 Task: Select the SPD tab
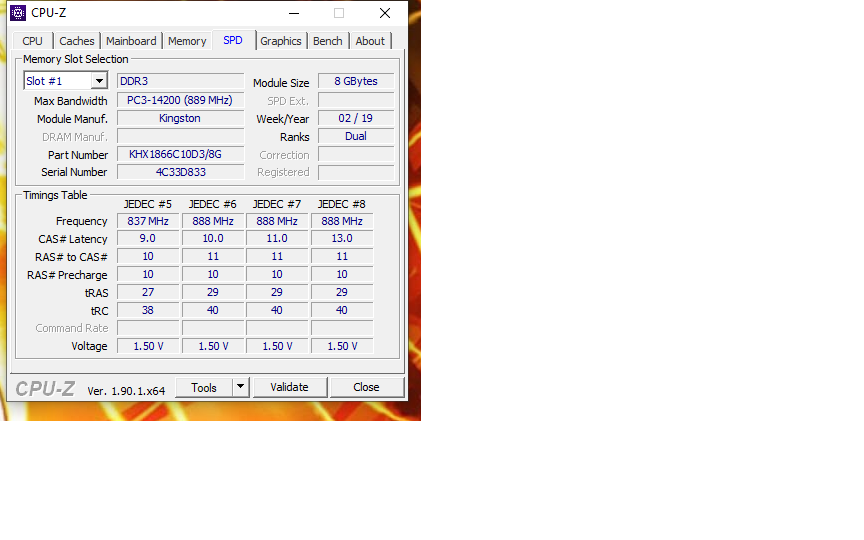233,40
